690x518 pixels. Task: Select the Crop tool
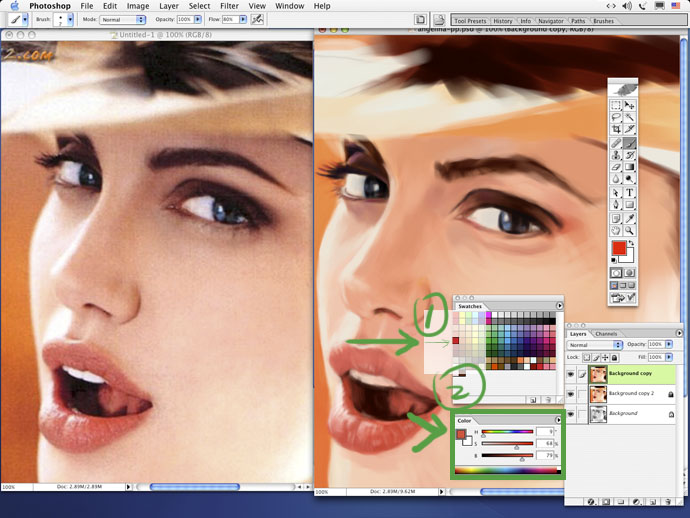click(x=616, y=129)
